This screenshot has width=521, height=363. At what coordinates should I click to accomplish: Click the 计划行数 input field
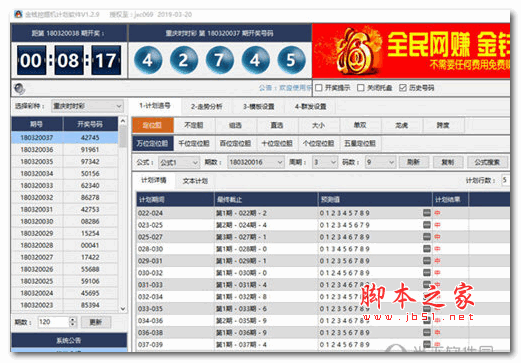coord(506,180)
